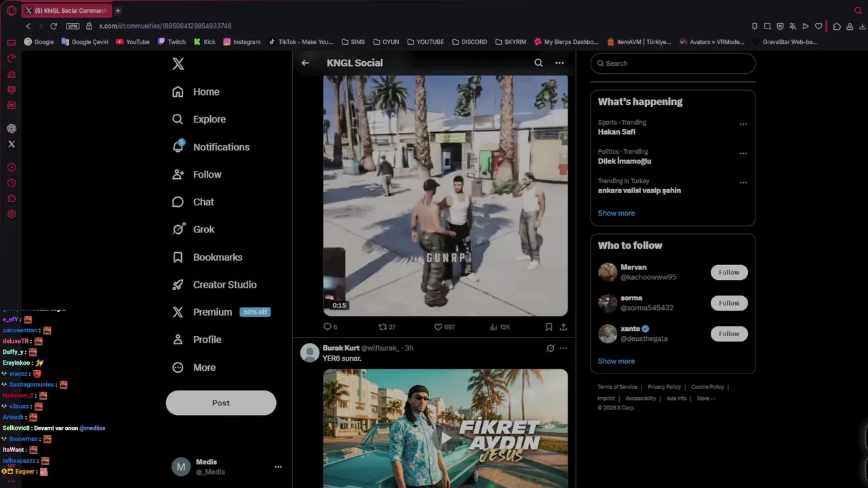Search within KNGL Social community
Screen dimensions: 868x488
538,63
